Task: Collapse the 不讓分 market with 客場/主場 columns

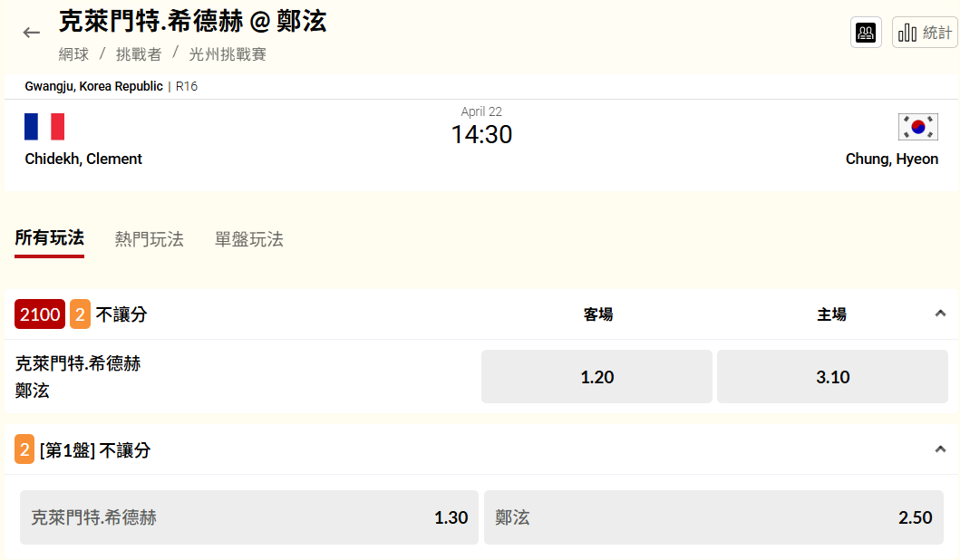Action: coord(940,314)
